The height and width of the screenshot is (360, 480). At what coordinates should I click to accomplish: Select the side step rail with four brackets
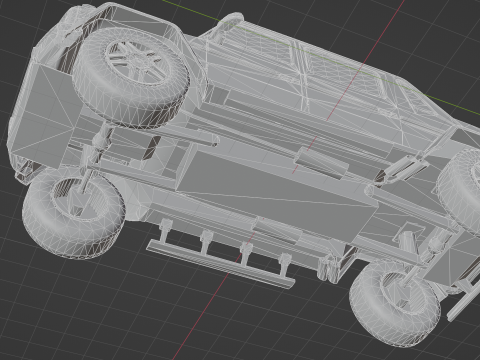(221, 255)
